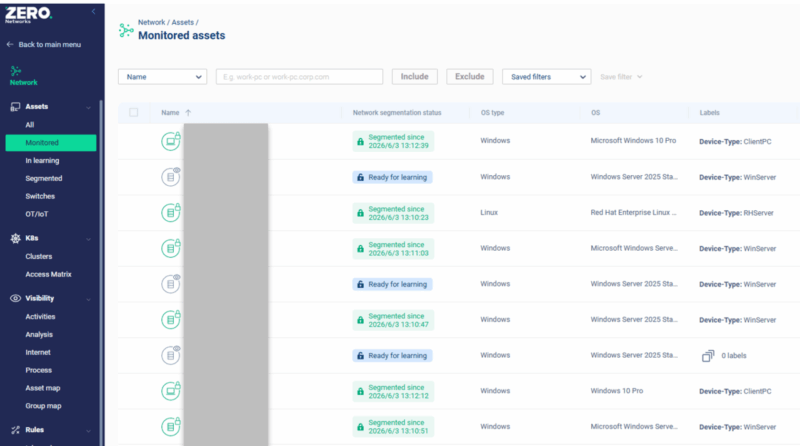Viewport: 800px width, 446px height.
Task: Go to Access Matrix page
Action: tap(48, 274)
